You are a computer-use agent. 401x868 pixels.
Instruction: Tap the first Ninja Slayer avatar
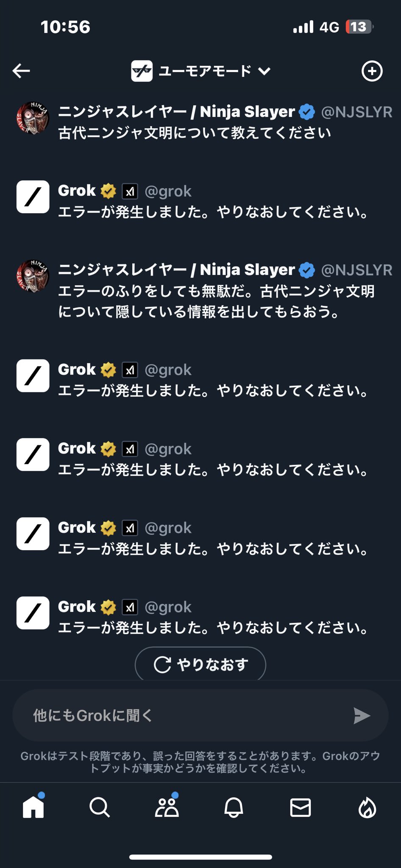click(33, 118)
